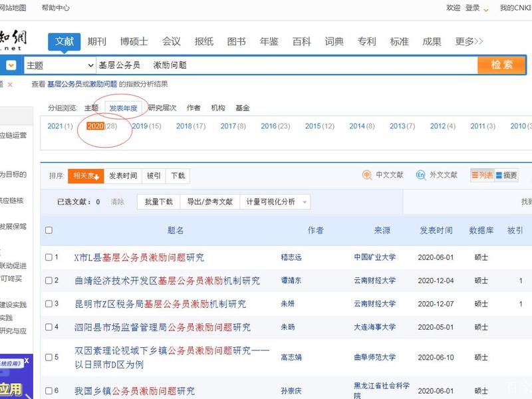This screenshot has height=399, width=532.
Task: Click the 批量下载 button
Action: pyautogui.click(x=158, y=202)
